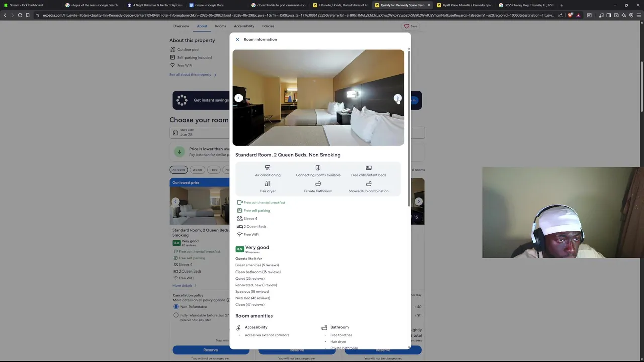Click the people icon beside Sleeps 4 in dialog

point(239,218)
